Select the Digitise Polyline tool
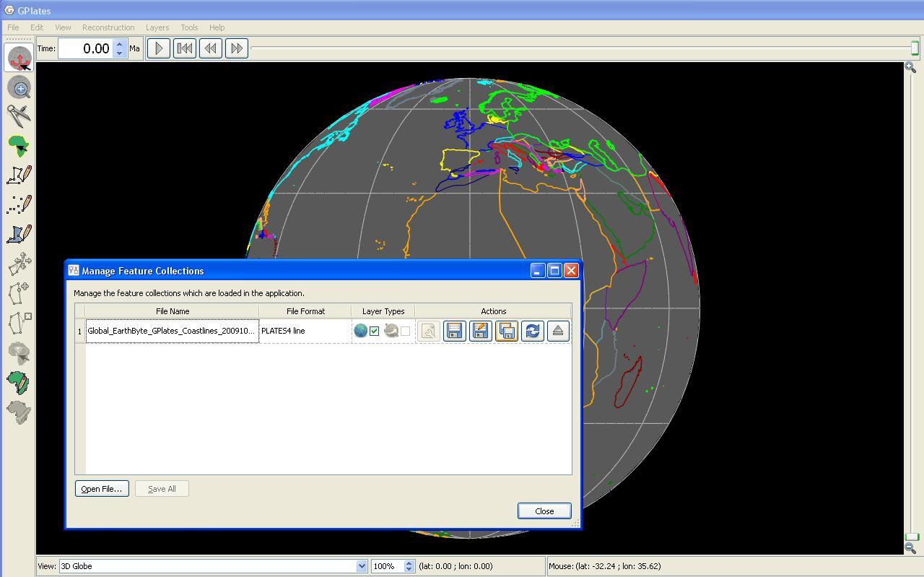This screenshot has height=577, width=924. [19, 174]
